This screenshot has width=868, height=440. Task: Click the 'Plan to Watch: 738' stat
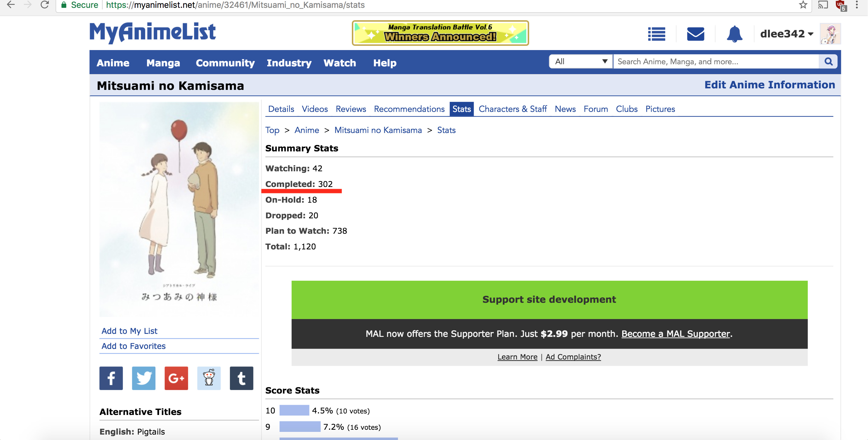click(x=306, y=231)
